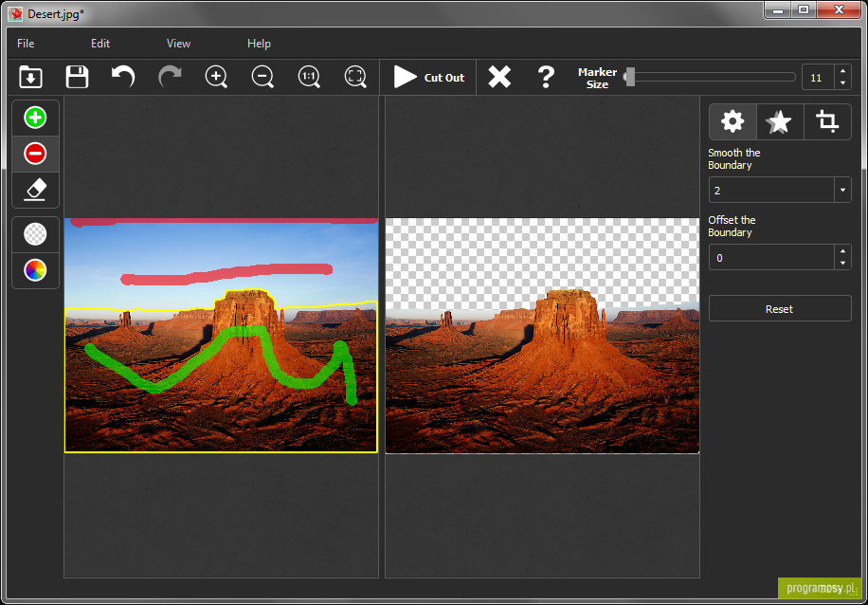This screenshot has width=868, height=605.
Task: Open the View menu
Action: pos(178,44)
